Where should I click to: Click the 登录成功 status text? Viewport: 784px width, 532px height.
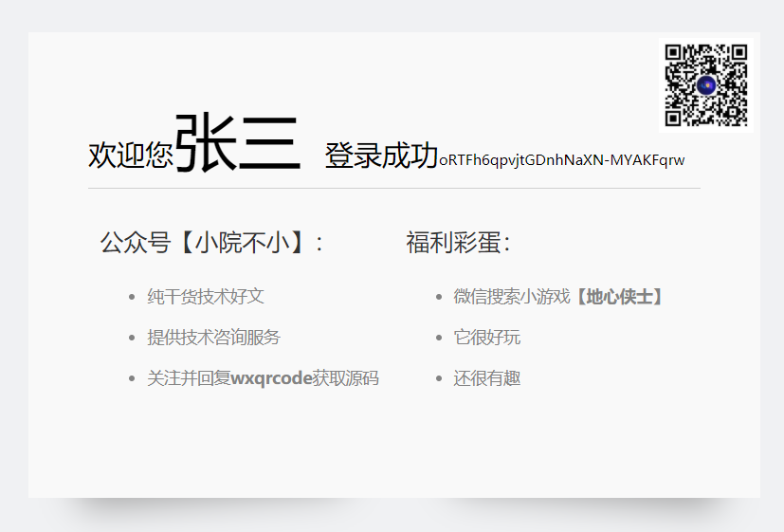pyautogui.click(x=381, y=156)
